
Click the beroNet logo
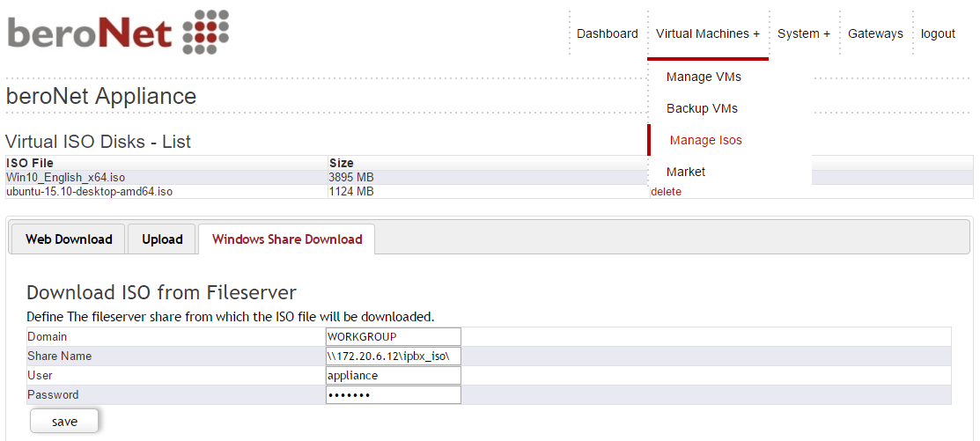click(118, 31)
